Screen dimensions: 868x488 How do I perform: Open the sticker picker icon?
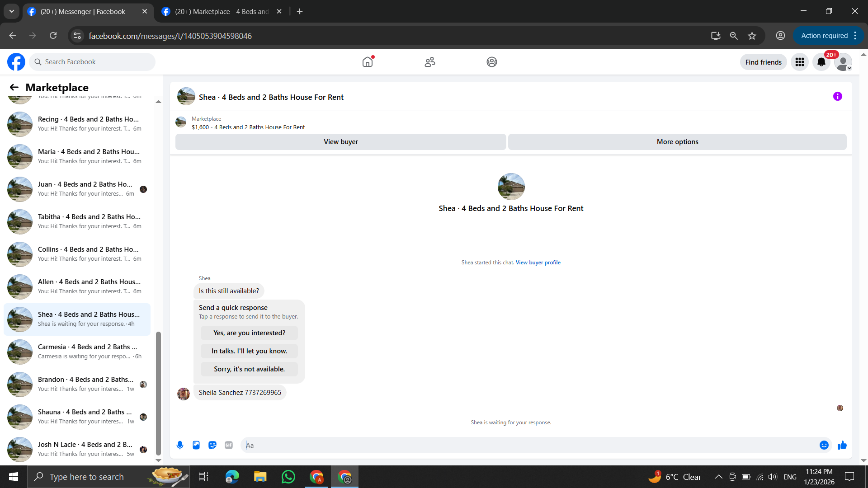pos(212,445)
